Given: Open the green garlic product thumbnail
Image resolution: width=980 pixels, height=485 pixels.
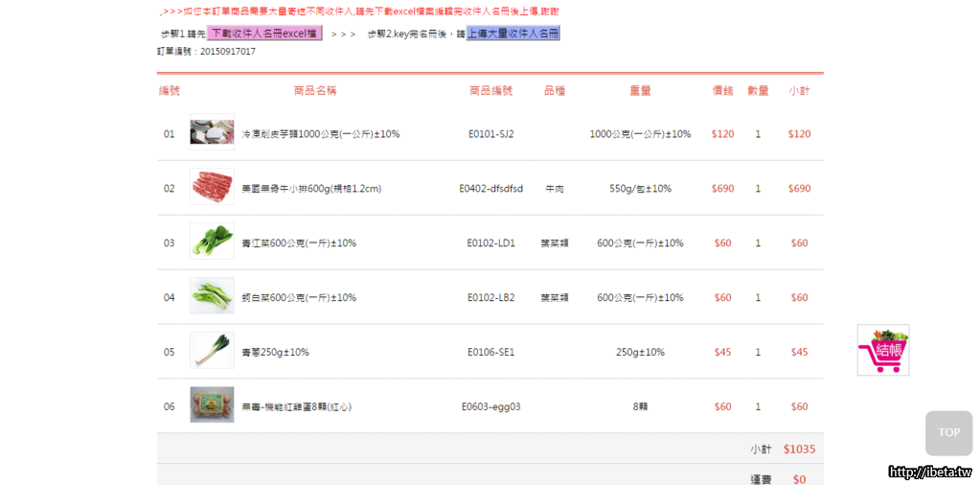Looking at the screenshot, I should [x=212, y=352].
